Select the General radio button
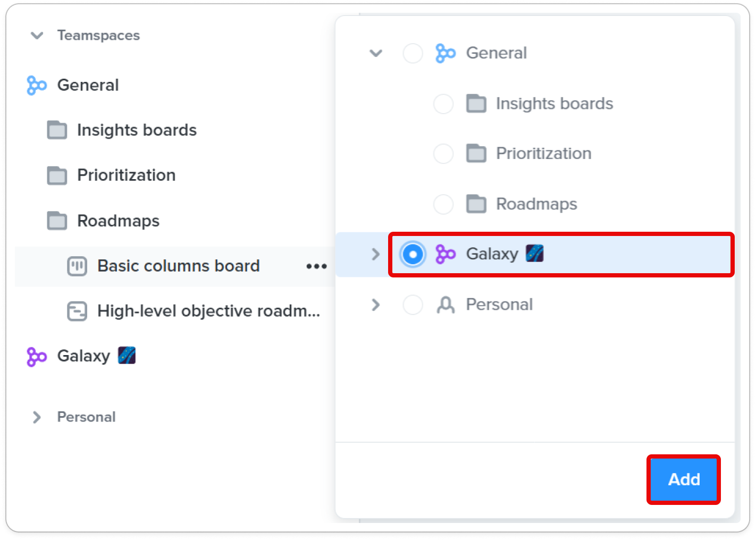Viewport: 756px width, 540px height. pyautogui.click(x=413, y=53)
